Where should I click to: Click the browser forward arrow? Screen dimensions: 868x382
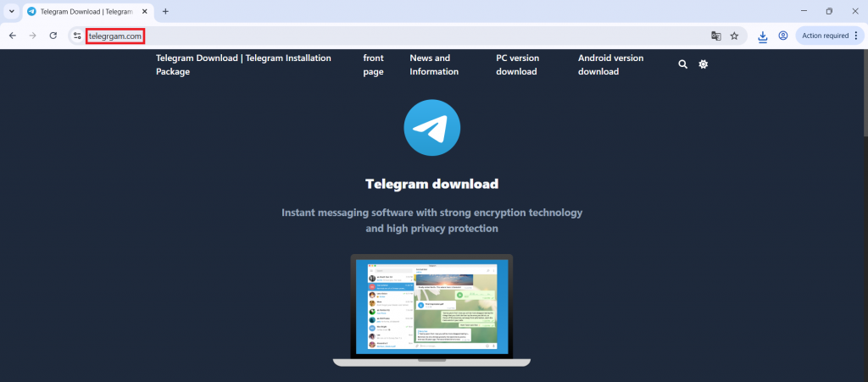pyautogui.click(x=33, y=36)
